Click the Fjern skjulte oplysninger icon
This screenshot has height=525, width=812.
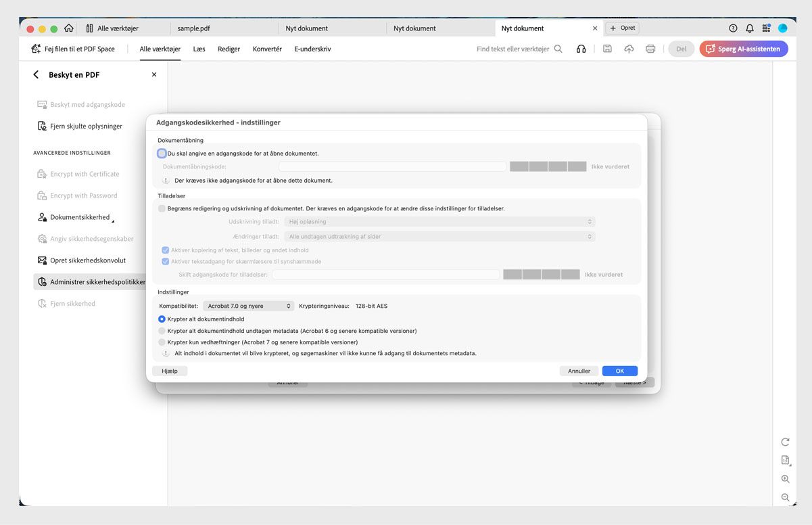[x=42, y=127]
